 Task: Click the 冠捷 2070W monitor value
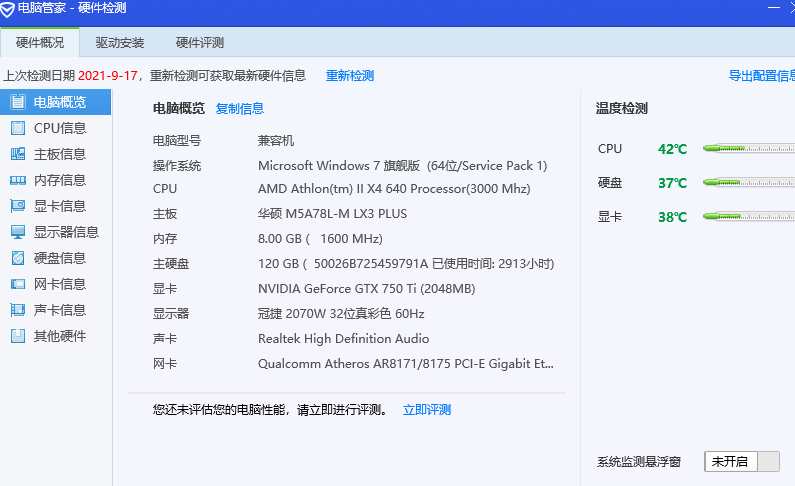(x=341, y=314)
